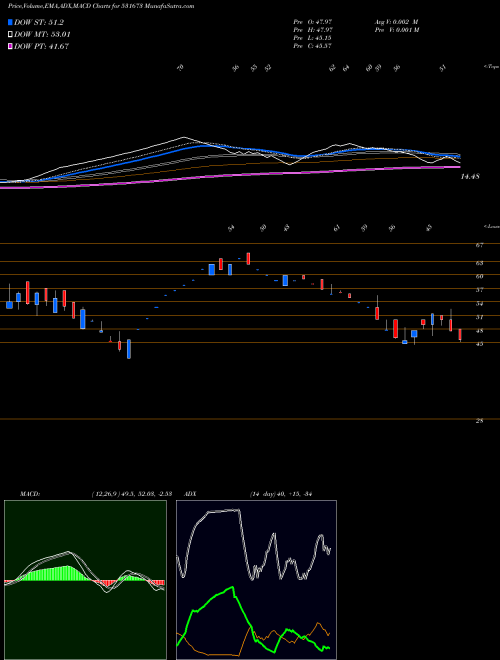
Task: Click the 63 price axis label
Action: 479,263
